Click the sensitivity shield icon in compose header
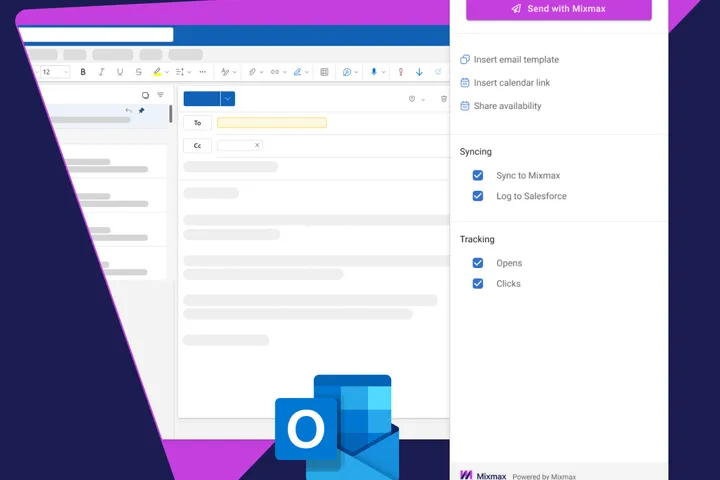Screen dimensions: 720x480 point(412,99)
